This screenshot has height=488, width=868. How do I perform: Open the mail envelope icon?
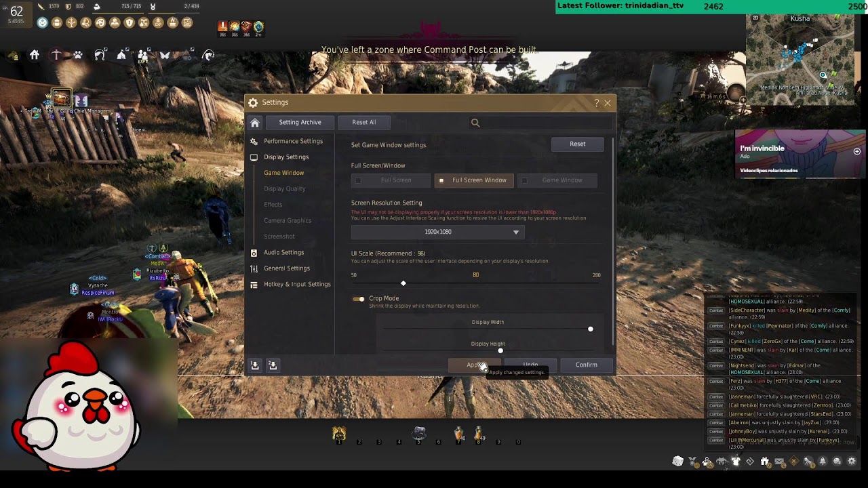click(x=779, y=462)
